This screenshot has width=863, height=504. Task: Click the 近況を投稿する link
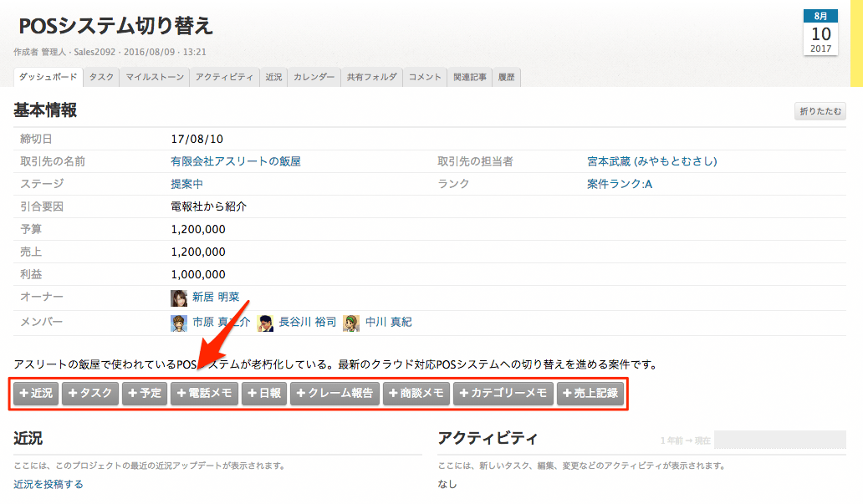49,484
